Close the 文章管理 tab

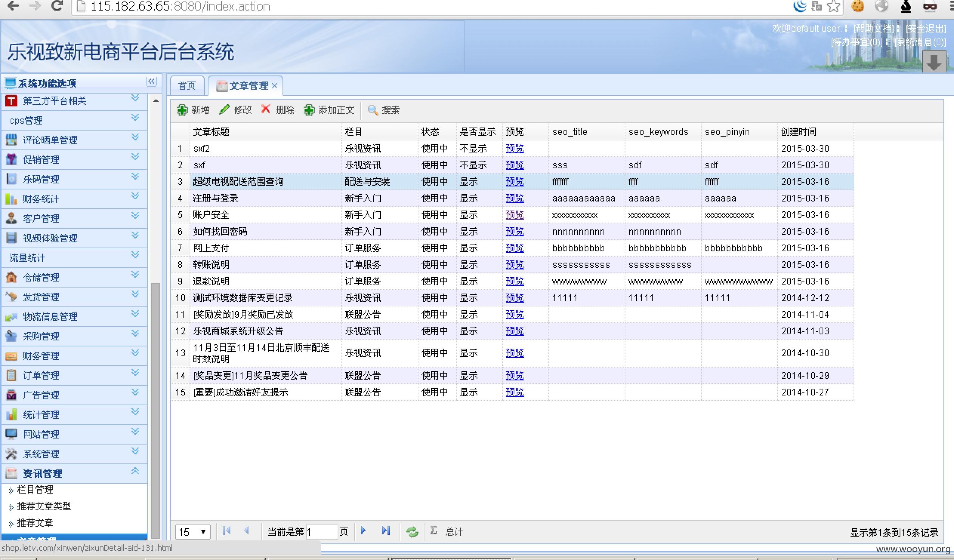click(x=275, y=86)
